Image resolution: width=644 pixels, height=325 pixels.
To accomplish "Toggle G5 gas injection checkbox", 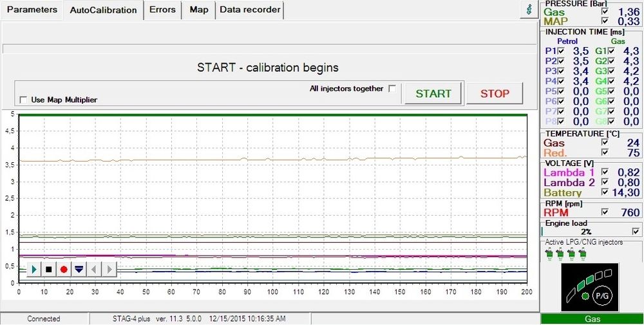I will 612,91.
